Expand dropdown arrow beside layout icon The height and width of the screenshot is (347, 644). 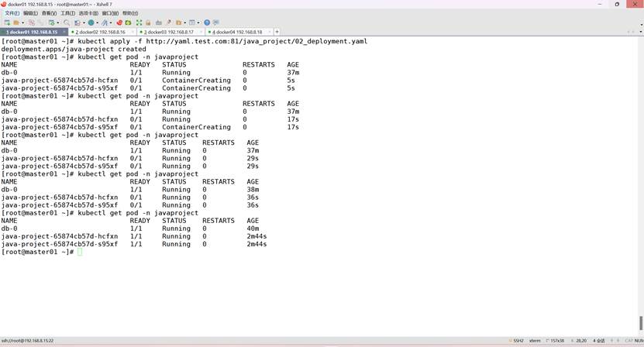click(198, 23)
